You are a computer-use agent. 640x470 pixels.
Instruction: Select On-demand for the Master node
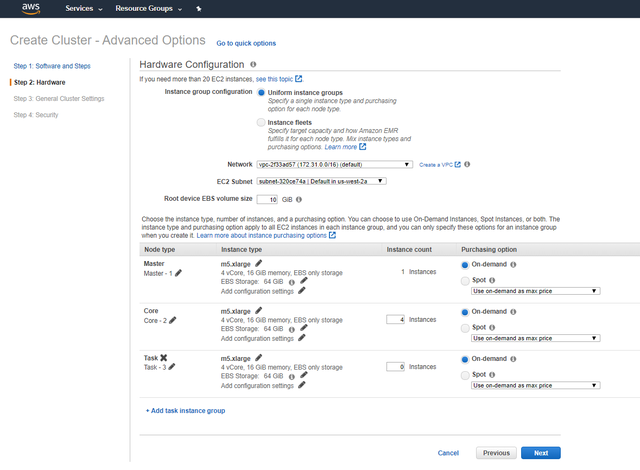point(465,265)
